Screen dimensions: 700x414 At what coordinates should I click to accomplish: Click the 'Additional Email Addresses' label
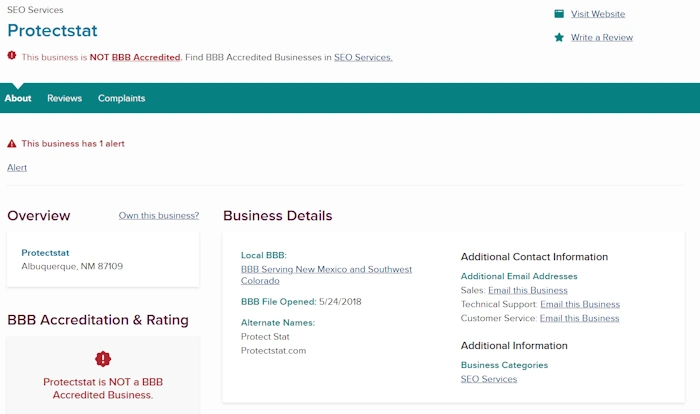click(x=519, y=276)
